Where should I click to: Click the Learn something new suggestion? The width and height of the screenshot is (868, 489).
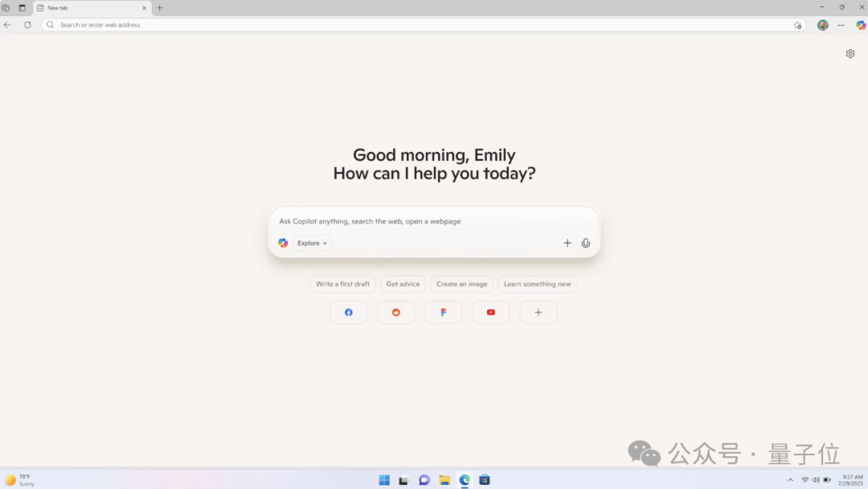point(537,284)
